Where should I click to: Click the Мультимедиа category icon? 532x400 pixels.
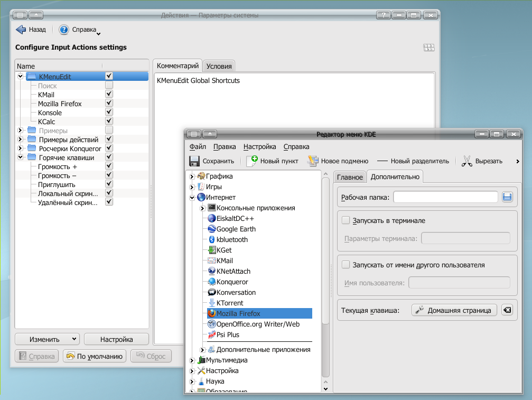click(x=201, y=360)
